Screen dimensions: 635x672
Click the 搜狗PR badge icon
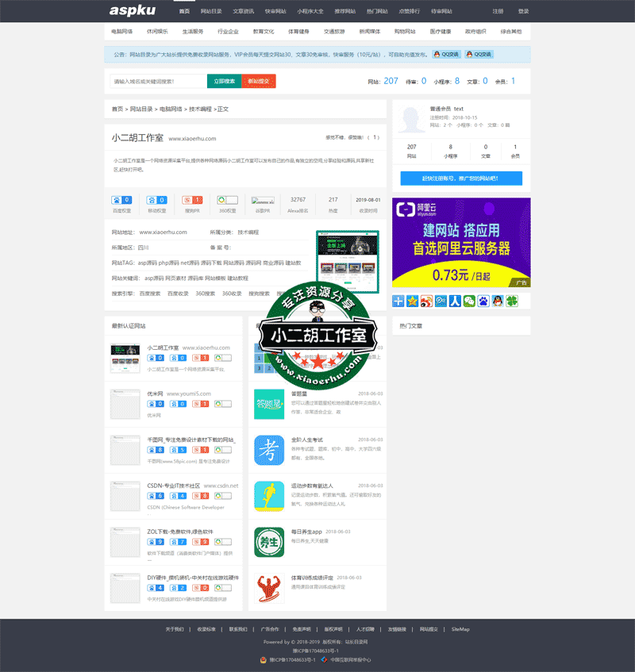click(193, 198)
